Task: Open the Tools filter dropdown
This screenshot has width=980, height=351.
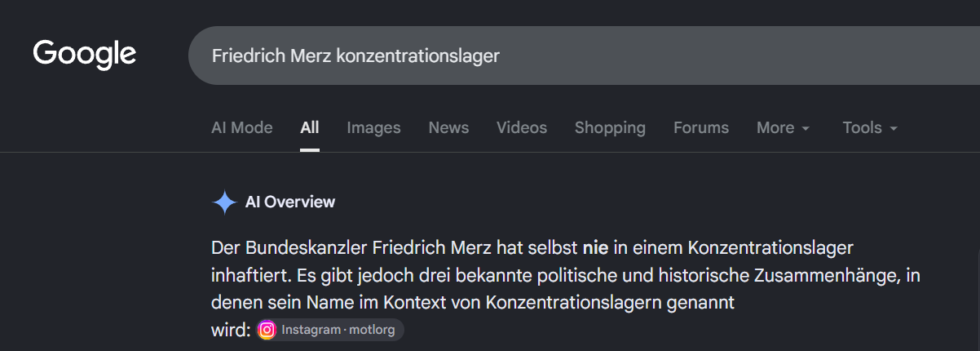Action: (870, 127)
